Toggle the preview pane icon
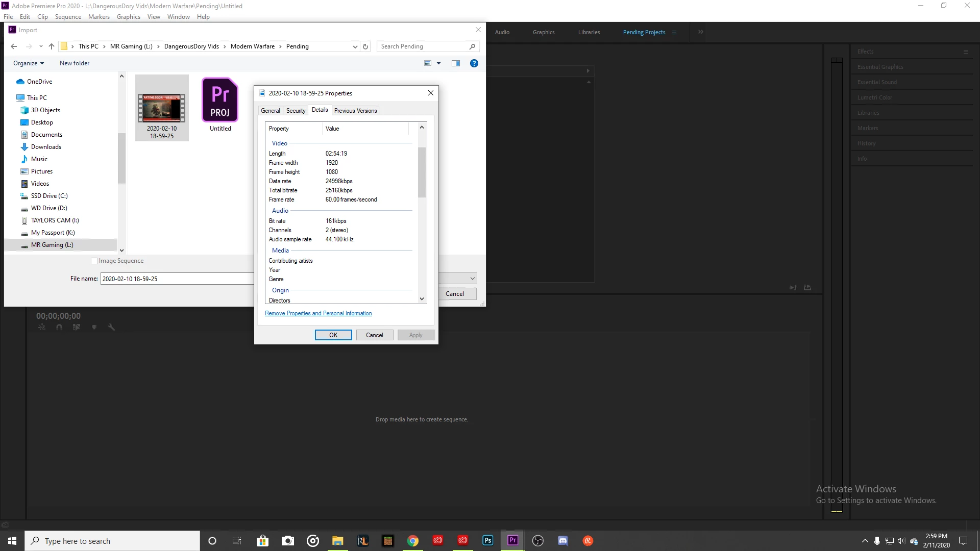980x551 pixels. coord(456,63)
